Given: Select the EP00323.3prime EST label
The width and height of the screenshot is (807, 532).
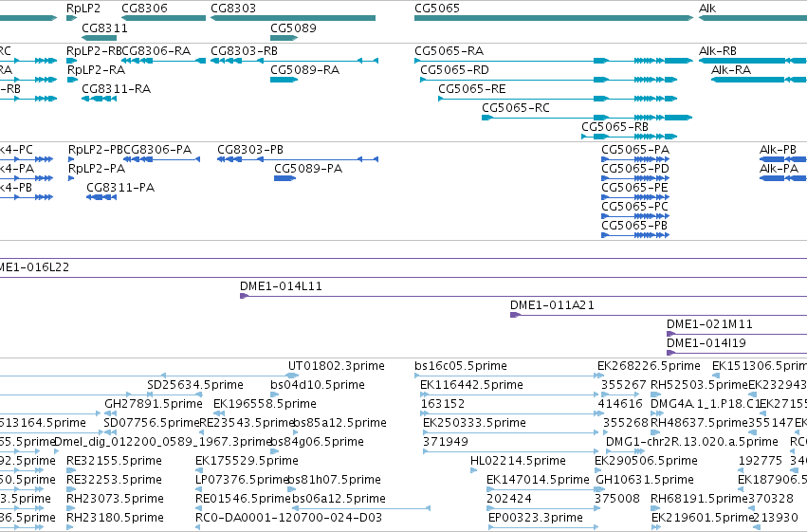Looking at the screenshot, I should [535, 518].
